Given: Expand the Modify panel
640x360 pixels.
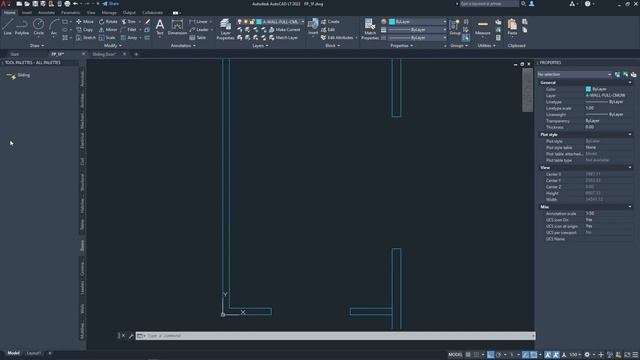Looking at the screenshot, I should pyautogui.click(x=113, y=46).
